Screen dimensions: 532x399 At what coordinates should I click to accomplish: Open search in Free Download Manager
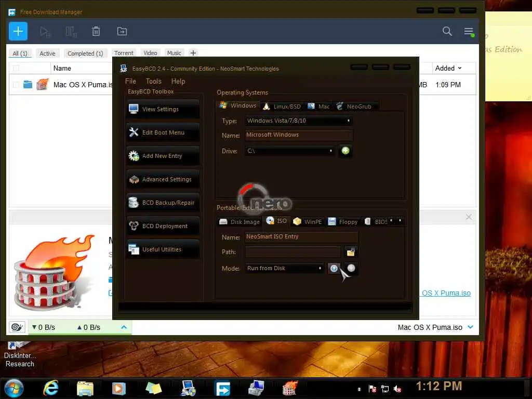tap(447, 31)
